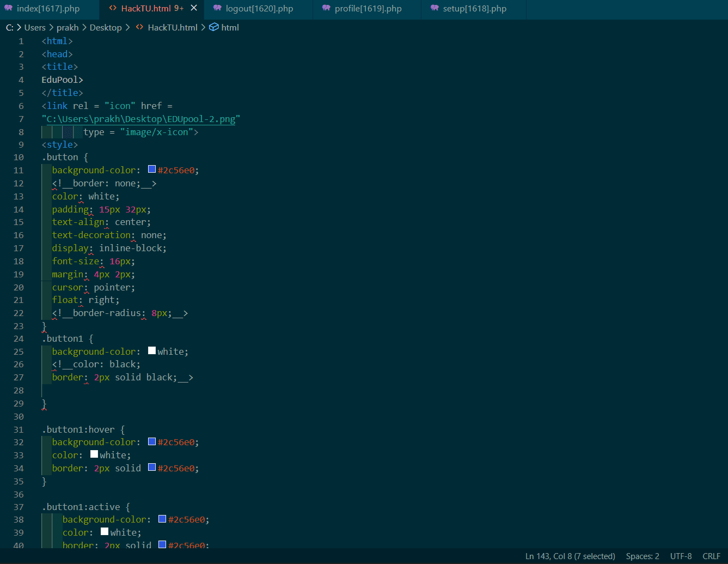Click the .button1:hover selector text
Image resolution: width=728 pixels, height=564 pixels.
(78, 429)
